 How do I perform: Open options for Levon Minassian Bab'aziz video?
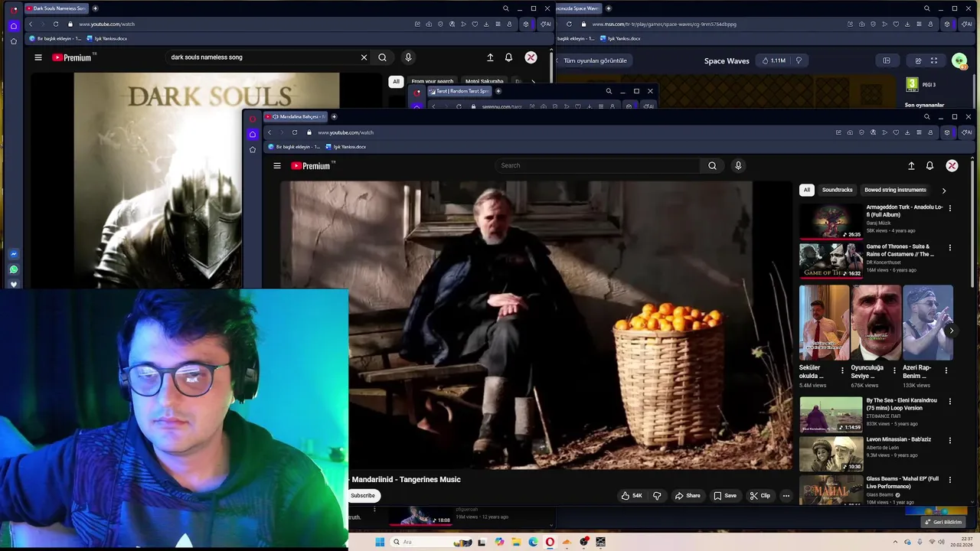[950, 441]
